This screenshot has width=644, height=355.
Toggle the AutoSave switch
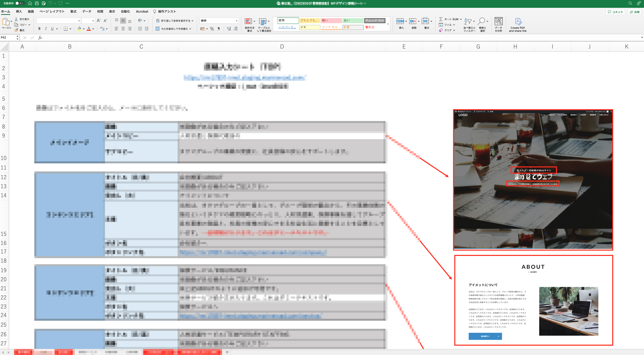click(19, 3)
